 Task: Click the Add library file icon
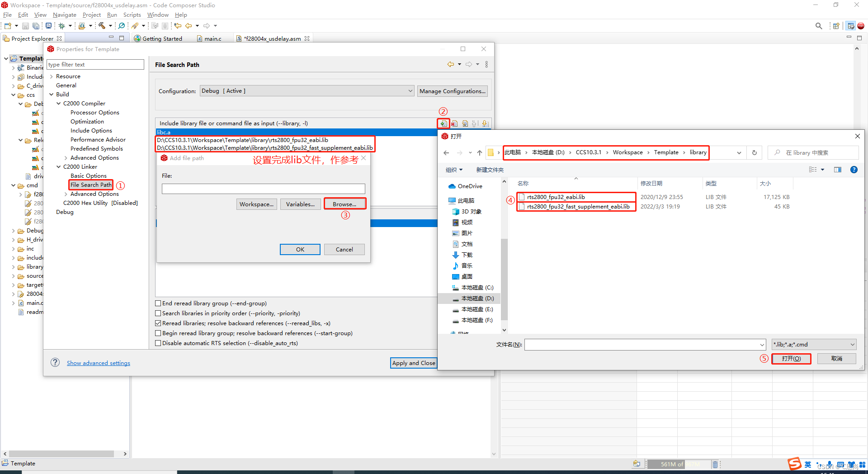pos(443,123)
